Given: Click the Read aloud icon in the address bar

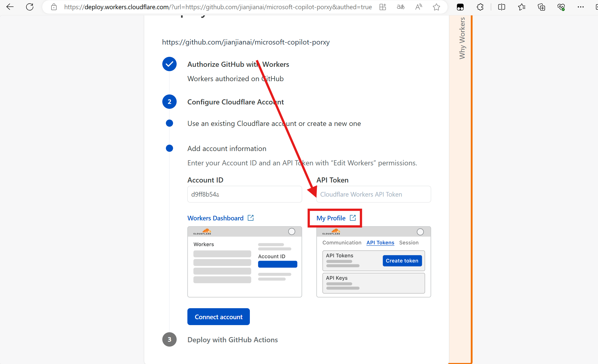Looking at the screenshot, I should 419,7.
